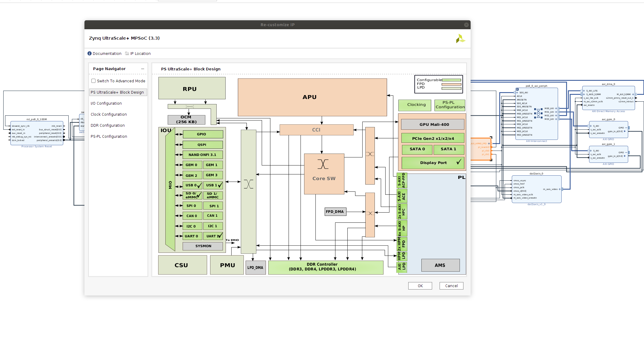Dismiss the dialog with Cancel

click(451, 286)
